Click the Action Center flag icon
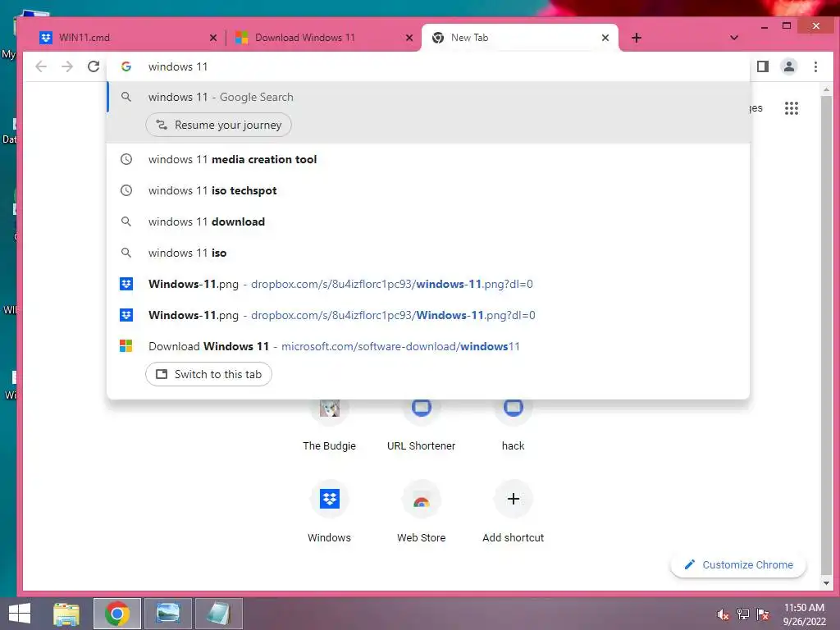Image resolution: width=840 pixels, height=630 pixels. 763,614
